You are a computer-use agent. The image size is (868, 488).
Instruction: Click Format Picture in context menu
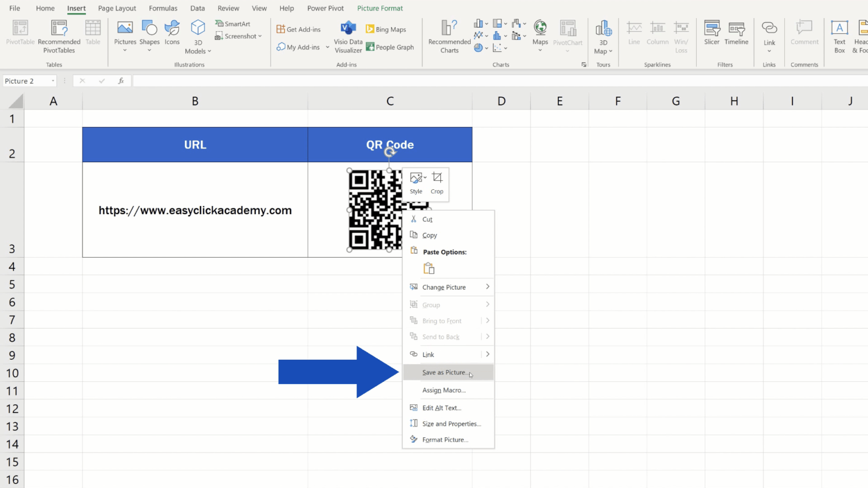(x=446, y=439)
